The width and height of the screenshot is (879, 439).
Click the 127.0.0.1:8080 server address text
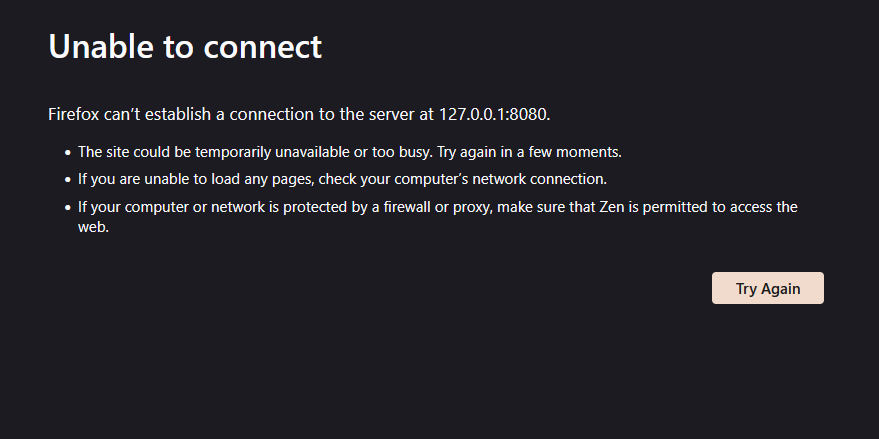pyautogui.click(x=493, y=114)
